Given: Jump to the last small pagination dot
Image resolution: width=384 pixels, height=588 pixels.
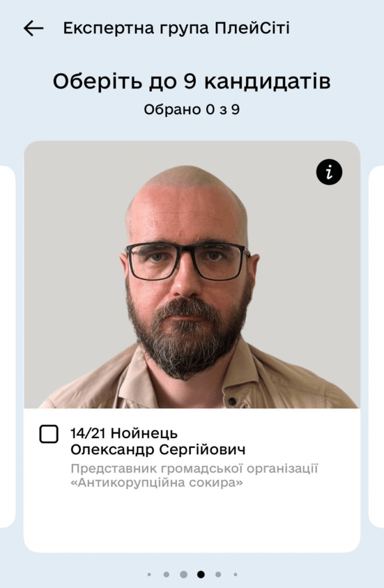Looking at the screenshot, I should click(x=235, y=574).
